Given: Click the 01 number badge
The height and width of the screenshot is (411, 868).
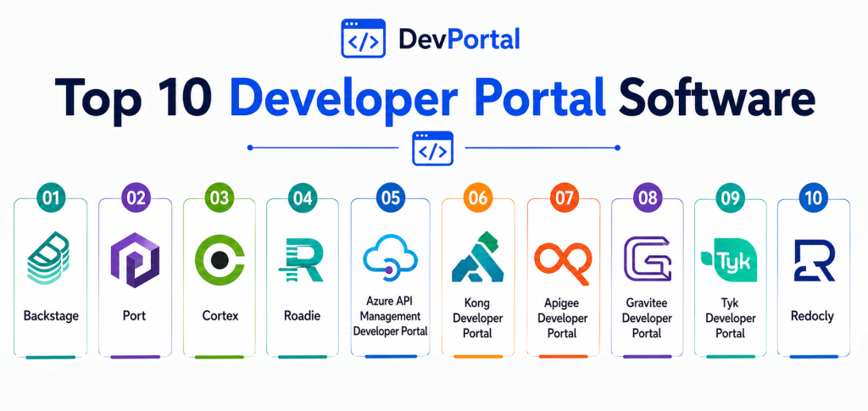Looking at the screenshot, I should pos(51,199).
